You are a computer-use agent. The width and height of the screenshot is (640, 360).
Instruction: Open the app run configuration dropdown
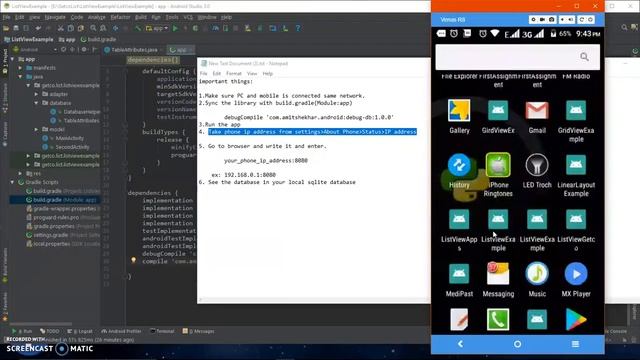point(157,28)
